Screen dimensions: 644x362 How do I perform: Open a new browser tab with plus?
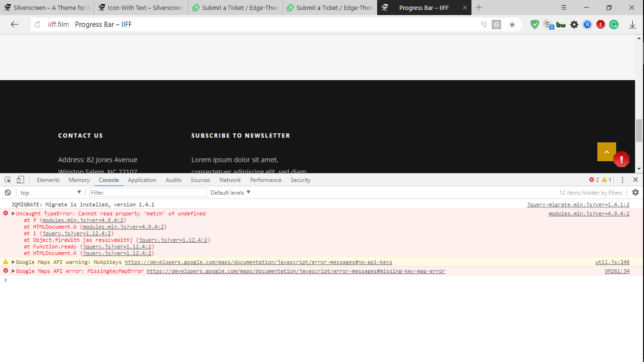point(479,8)
